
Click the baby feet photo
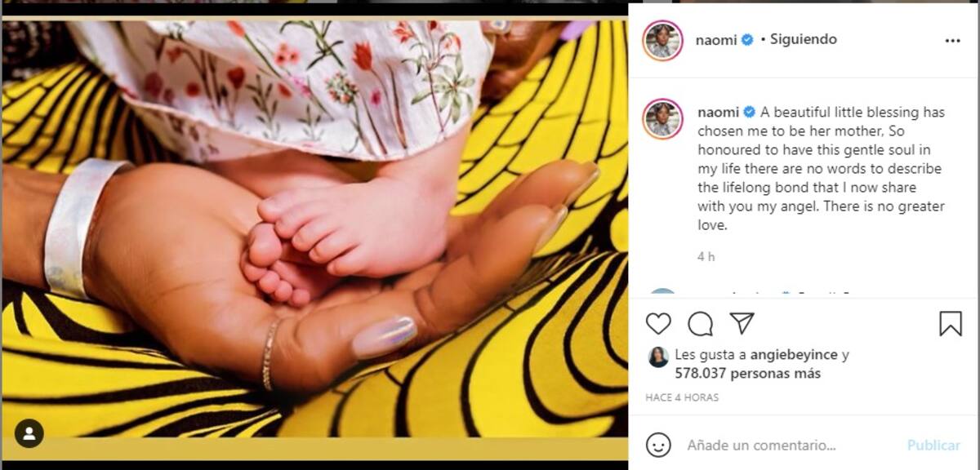click(314, 229)
